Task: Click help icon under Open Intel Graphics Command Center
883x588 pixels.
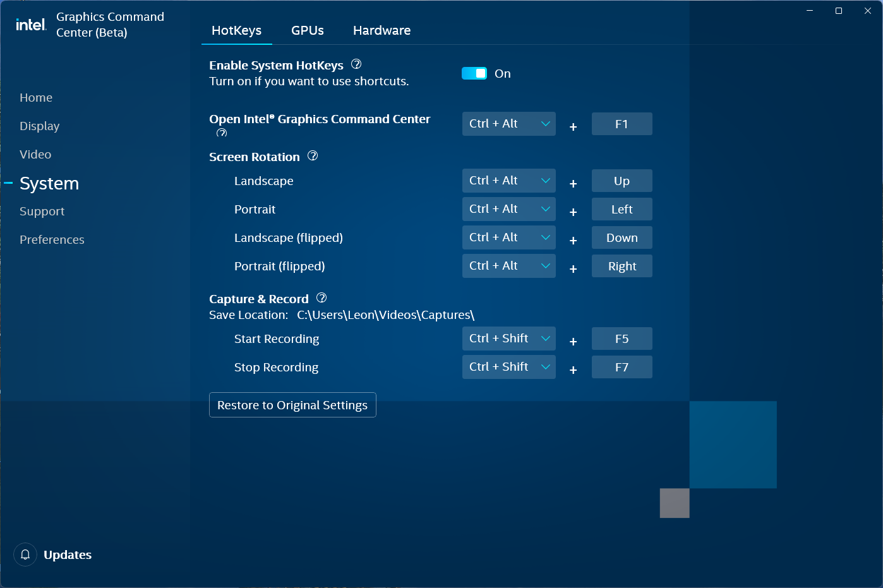Action: click(221, 133)
